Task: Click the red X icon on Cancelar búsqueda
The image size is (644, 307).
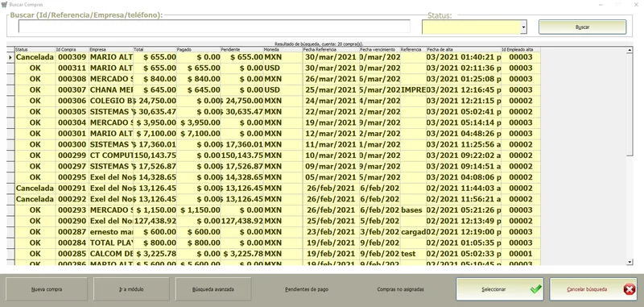Action: pyautogui.click(x=630, y=289)
